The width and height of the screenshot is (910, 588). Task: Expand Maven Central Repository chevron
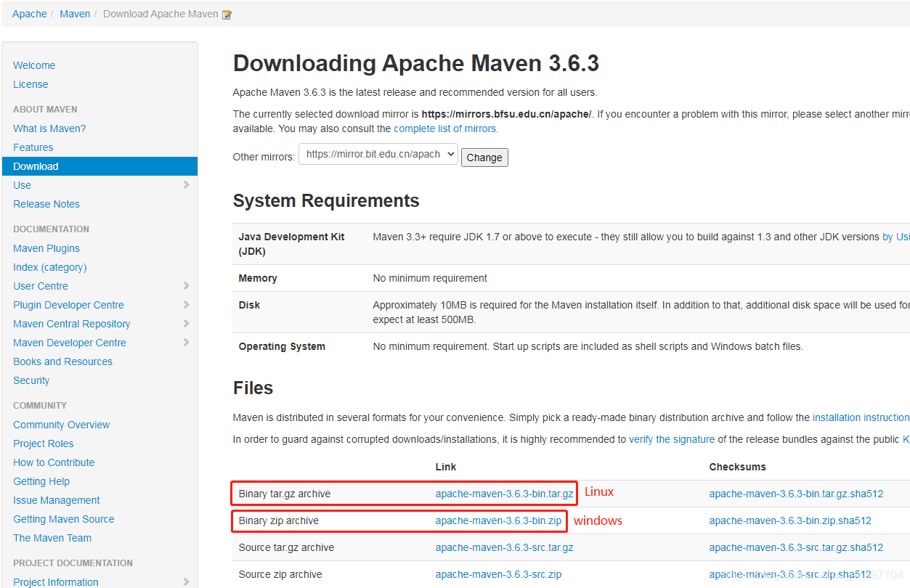[x=187, y=324]
